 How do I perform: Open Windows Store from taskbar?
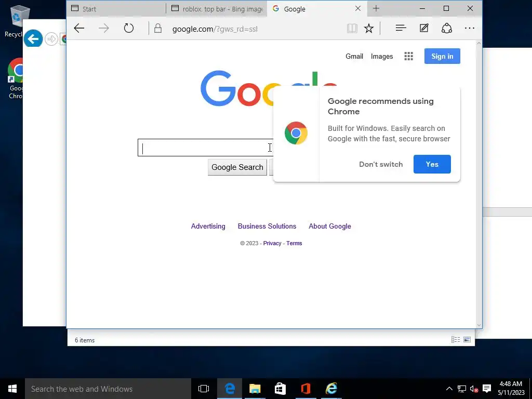(x=280, y=389)
